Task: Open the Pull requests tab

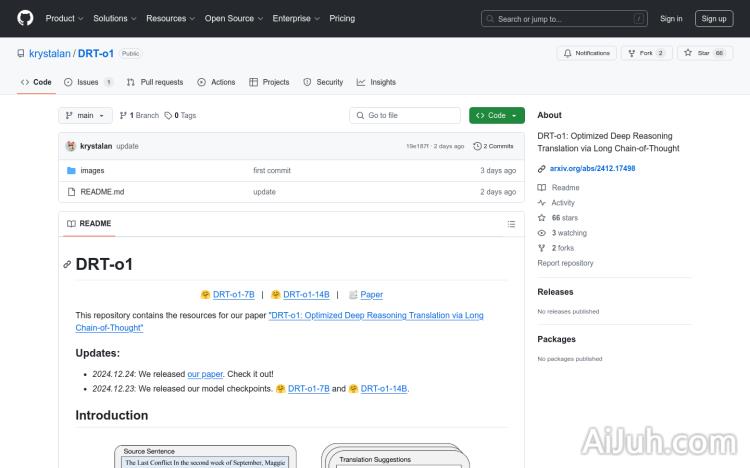Action: point(155,82)
